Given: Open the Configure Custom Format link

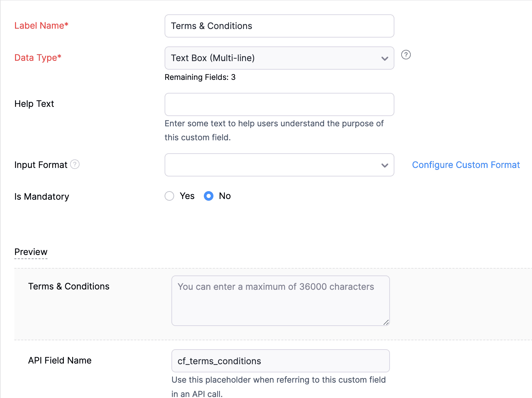Looking at the screenshot, I should pos(466,165).
